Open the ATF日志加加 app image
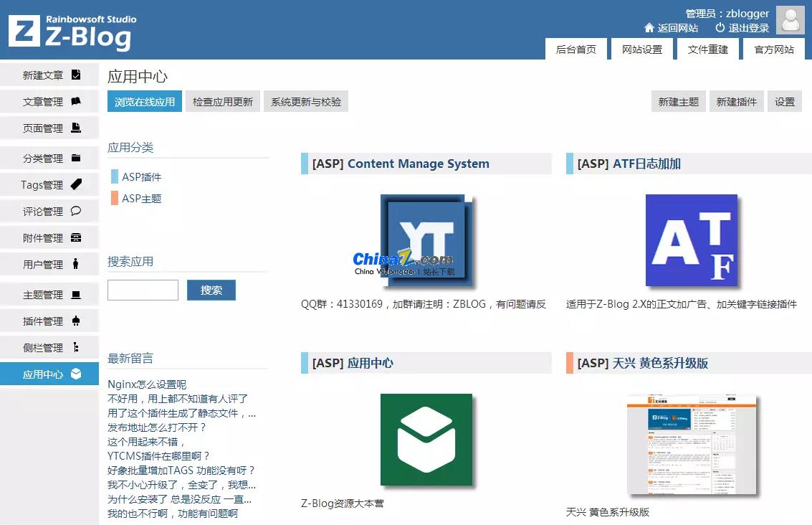Image resolution: width=812 pixels, height=525 pixels. [x=692, y=240]
